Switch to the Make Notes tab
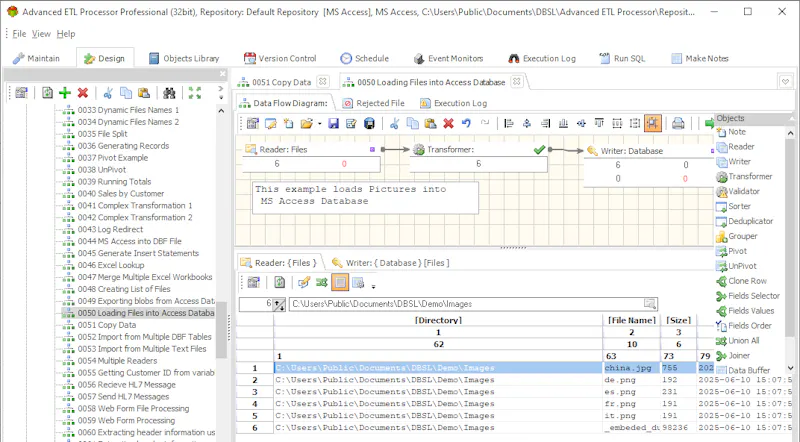The image size is (800, 442). point(700,58)
